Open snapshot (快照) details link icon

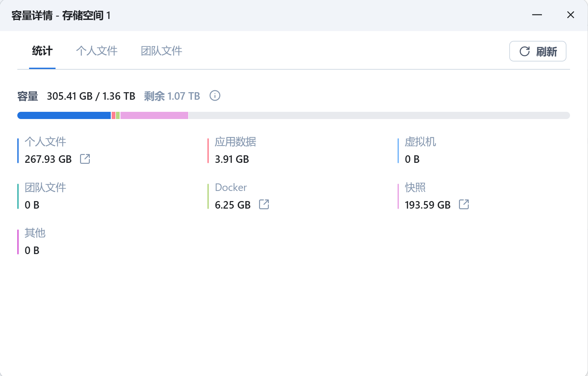click(464, 204)
